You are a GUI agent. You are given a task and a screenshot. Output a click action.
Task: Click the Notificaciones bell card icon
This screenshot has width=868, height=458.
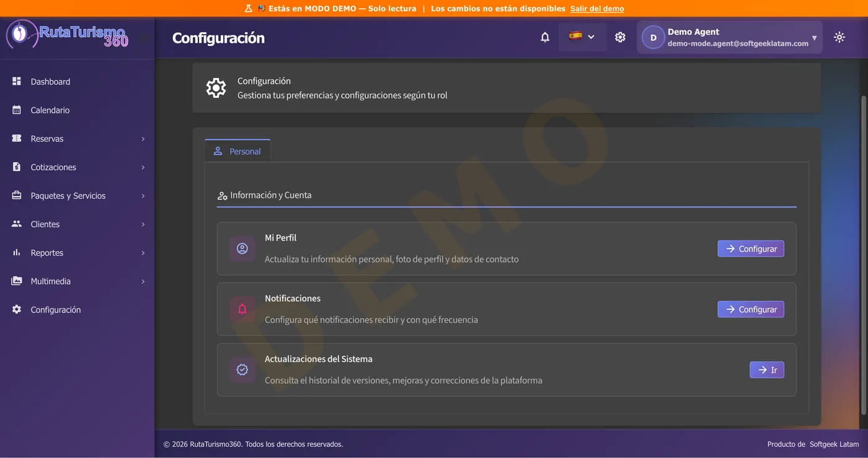[x=242, y=309]
